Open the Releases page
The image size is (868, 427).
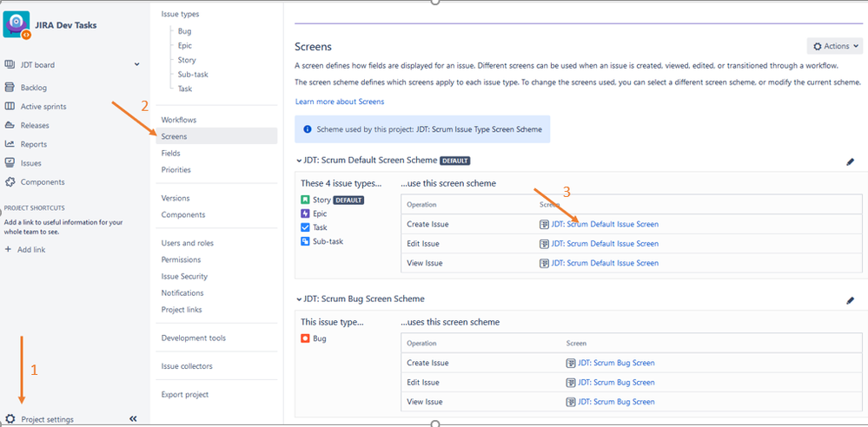tap(35, 125)
